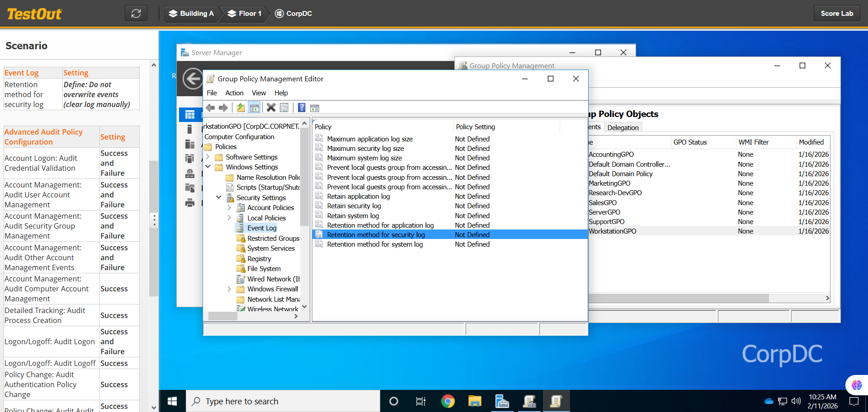Toggle the Show/Hide Action Pane icon
This screenshot has width=868, height=412.
coord(315,108)
